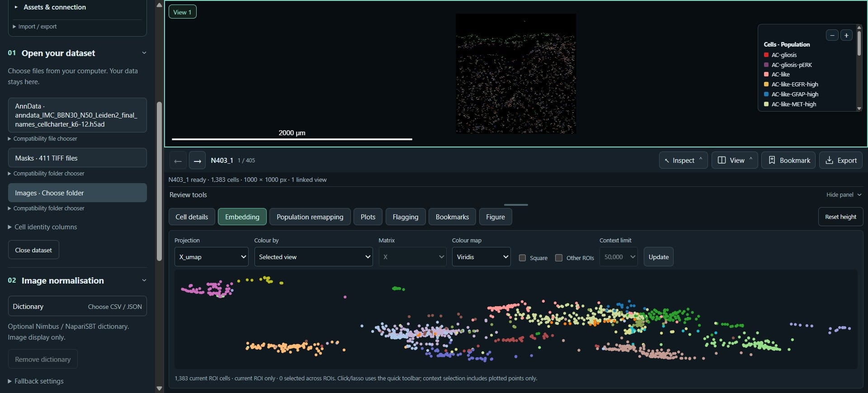
Task: Open the Plots tab
Action: pos(368,217)
